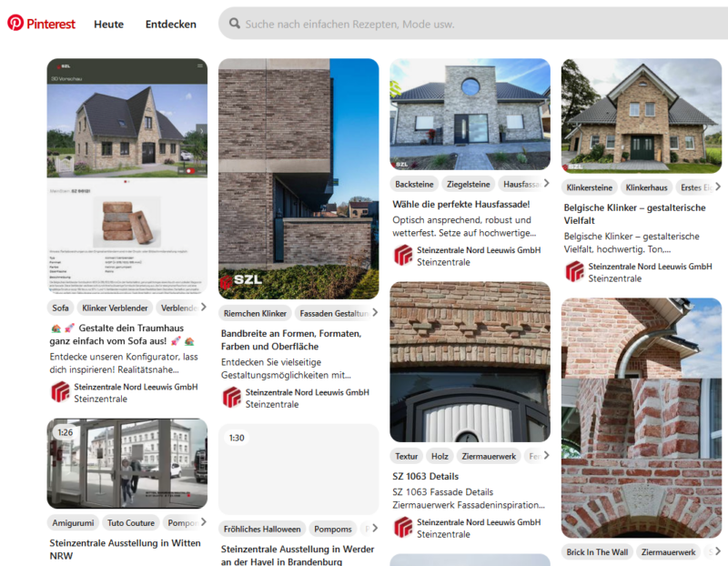Expand more tags after Hausfassade
Viewport: 728px width, 566px height.
coord(547,184)
